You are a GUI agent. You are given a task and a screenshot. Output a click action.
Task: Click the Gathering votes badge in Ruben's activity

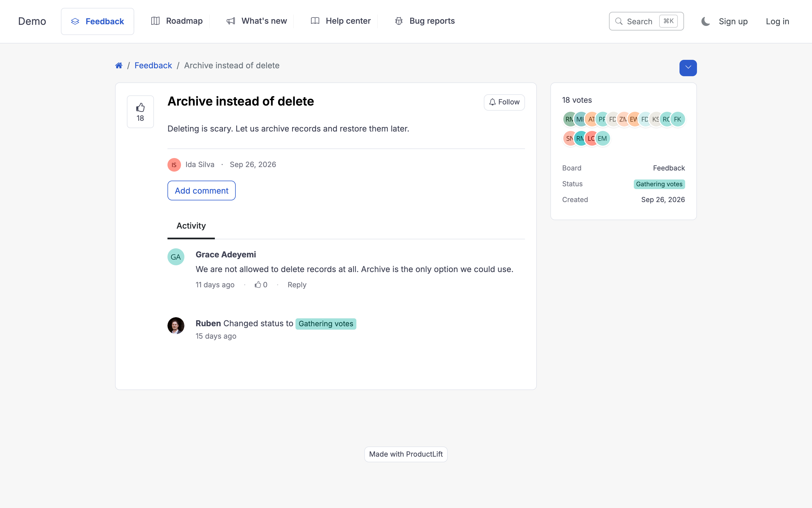[326, 324]
